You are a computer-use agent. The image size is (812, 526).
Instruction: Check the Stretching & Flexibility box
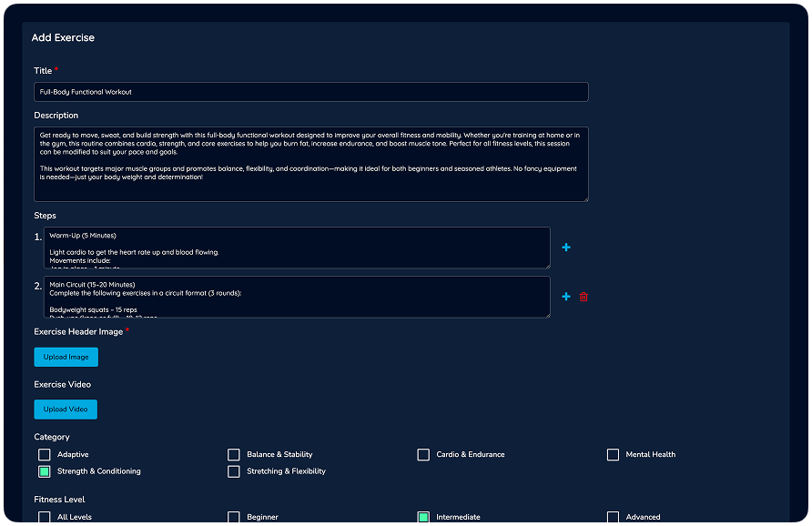click(x=234, y=471)
